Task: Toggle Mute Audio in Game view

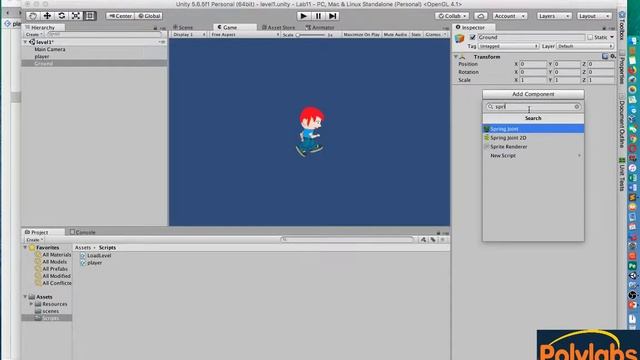Action: 395,35
